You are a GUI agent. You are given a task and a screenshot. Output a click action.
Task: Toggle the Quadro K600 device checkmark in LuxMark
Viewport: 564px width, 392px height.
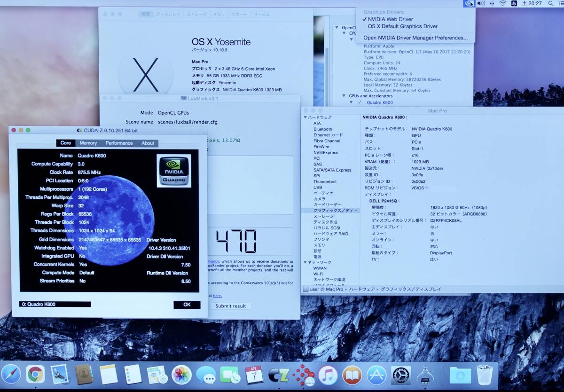360,102
